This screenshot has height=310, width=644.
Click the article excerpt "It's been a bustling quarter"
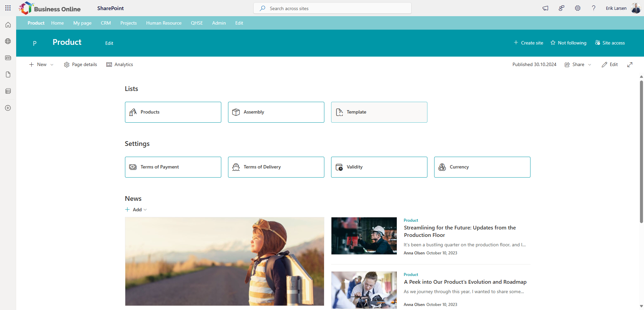(x=465, y=245)
